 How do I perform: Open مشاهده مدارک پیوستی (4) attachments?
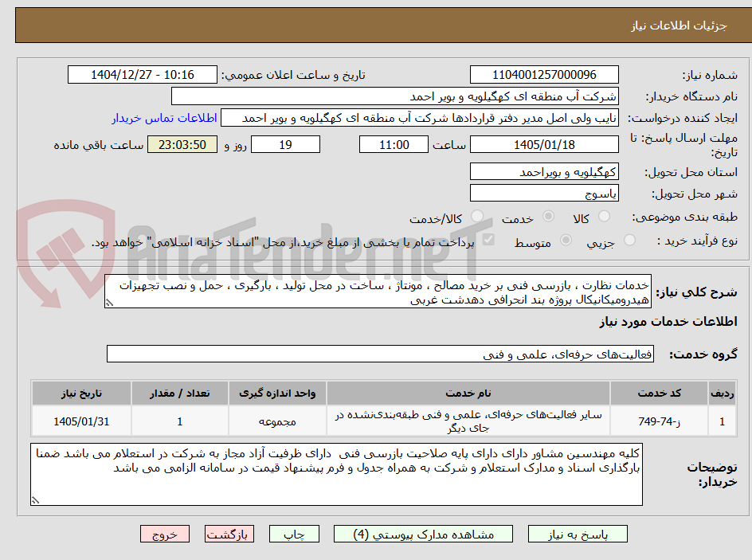[423, 534]
